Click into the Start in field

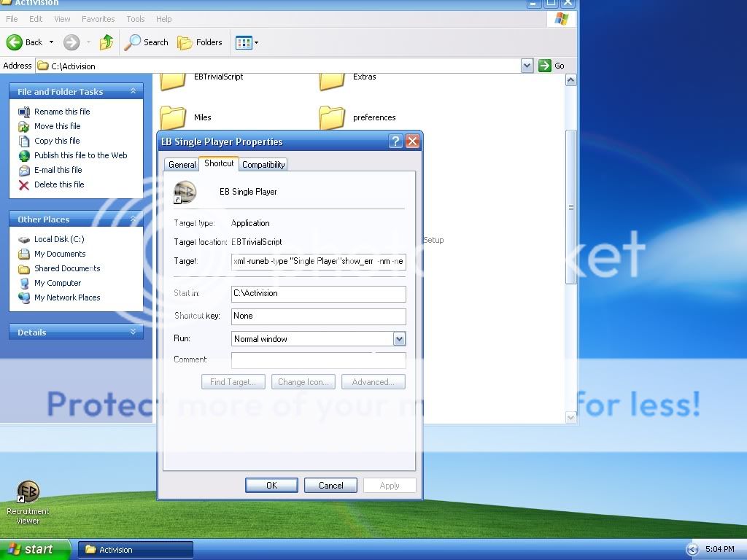point(318,293)
